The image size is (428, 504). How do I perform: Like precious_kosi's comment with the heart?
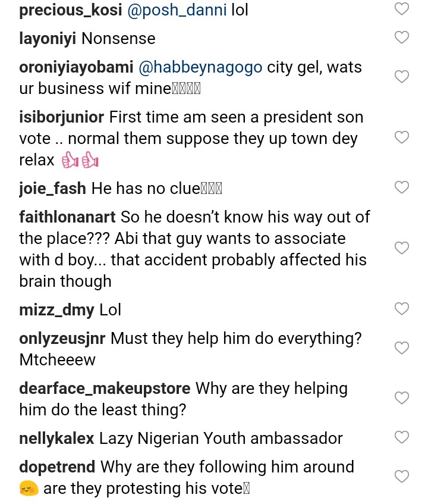(402, 9)
